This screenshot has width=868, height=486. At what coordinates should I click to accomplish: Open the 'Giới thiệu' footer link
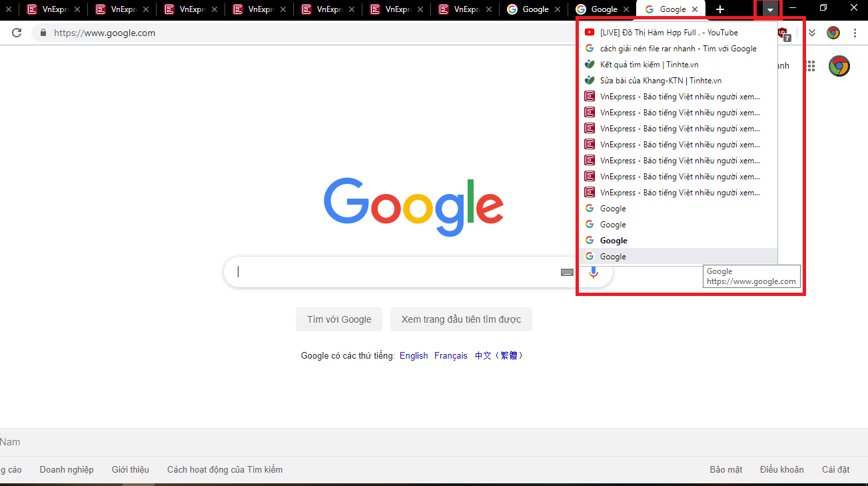click(x=131, y=469)
